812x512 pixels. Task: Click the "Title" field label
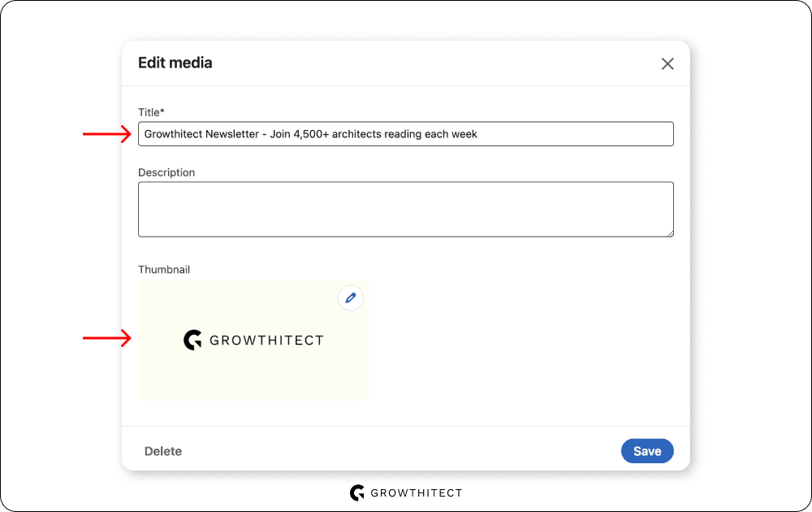pyautogui.click(x=148, y=112)
